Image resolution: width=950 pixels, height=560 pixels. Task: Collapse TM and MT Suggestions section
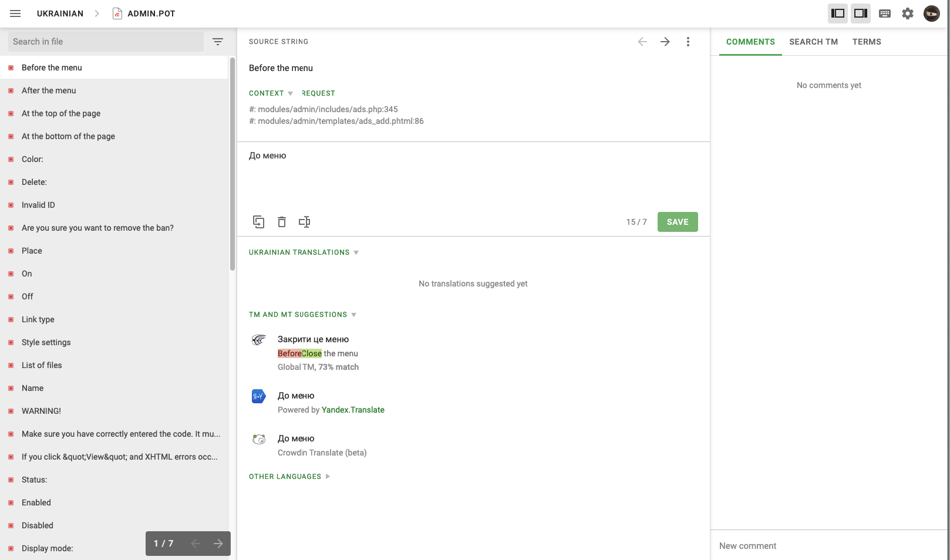pos(302,315)
